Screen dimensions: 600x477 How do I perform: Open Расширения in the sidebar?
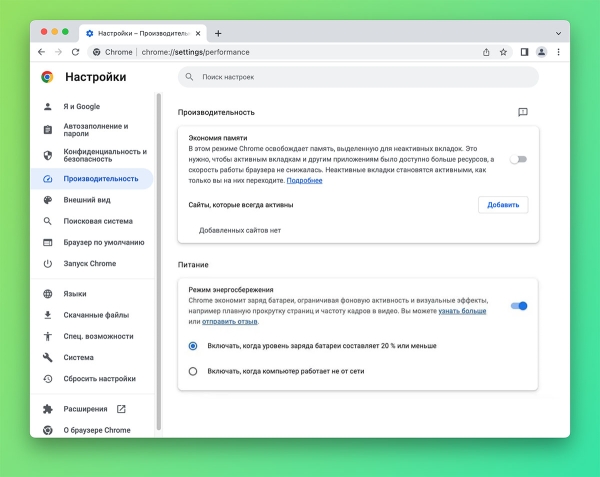(84, 409)
